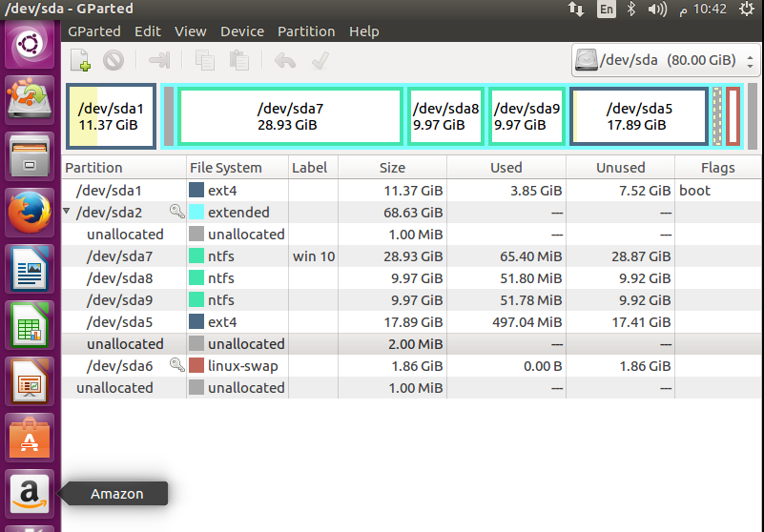Open the Amazon launcher icon

(30, 494)
